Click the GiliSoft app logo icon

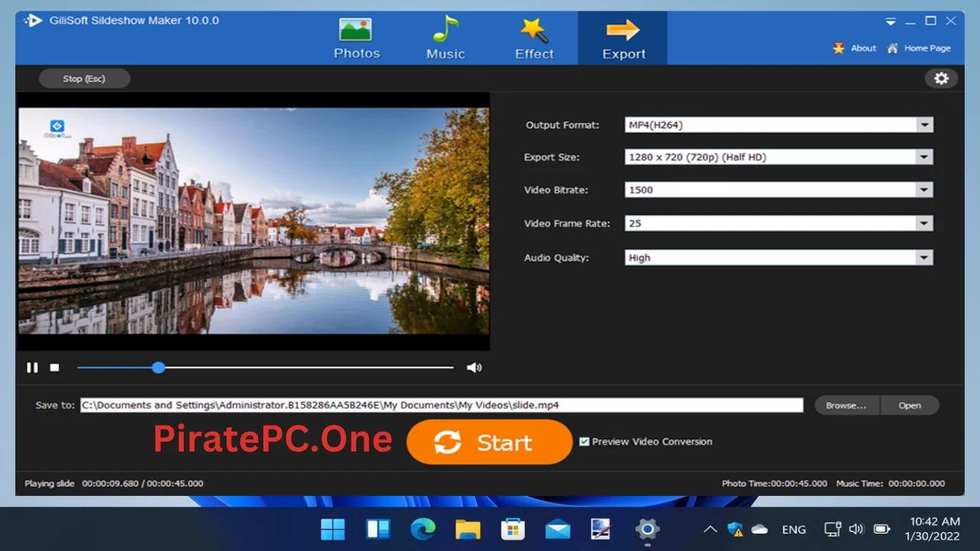33,21
